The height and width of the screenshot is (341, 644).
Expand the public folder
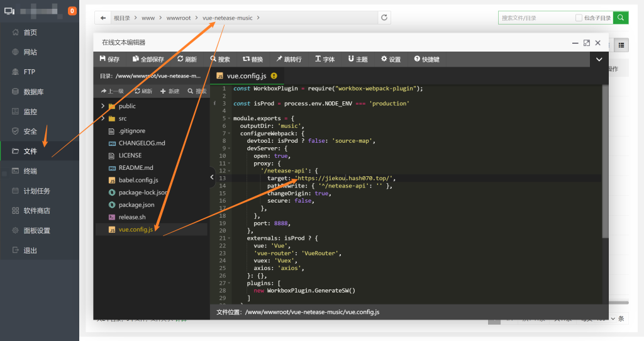pyautogui.click(x=103, y=106)
